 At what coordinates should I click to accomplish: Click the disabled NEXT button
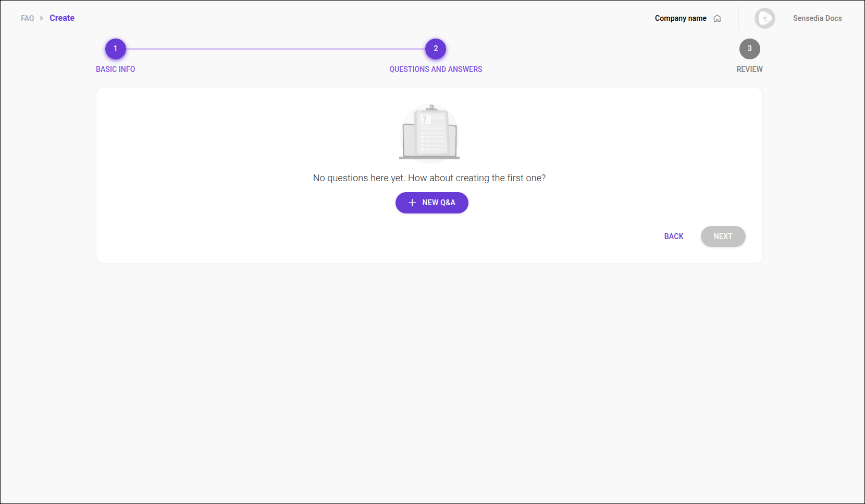click(723, 236)
